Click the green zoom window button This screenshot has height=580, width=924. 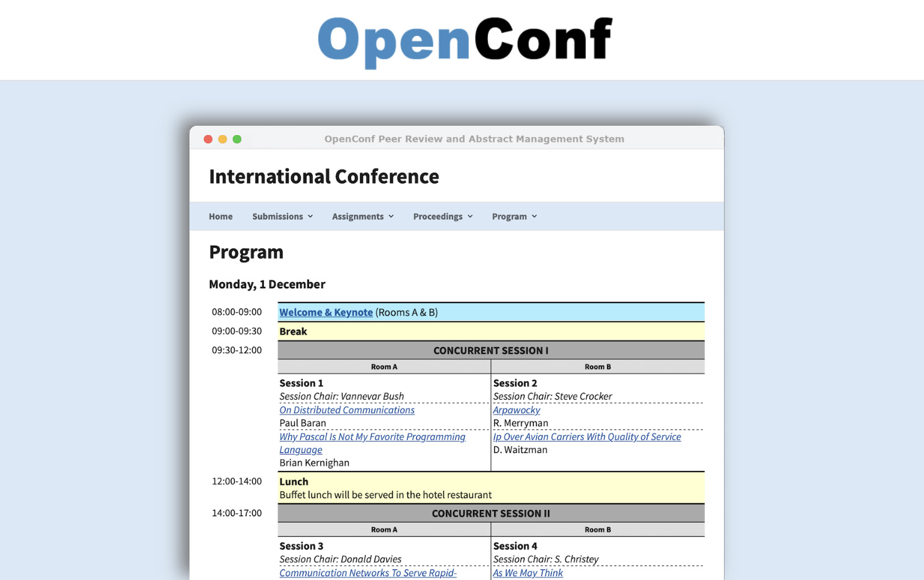pos(237,139)
